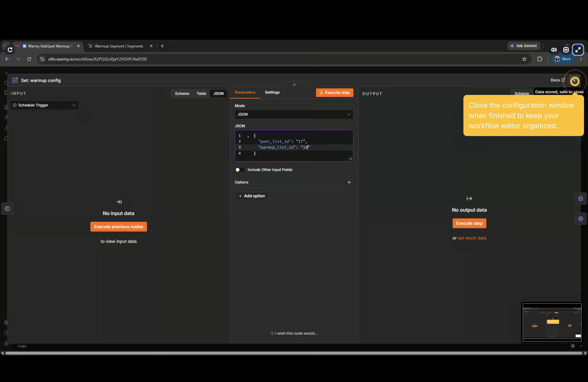The image size is (588, 382).
Task: Switch input view to Table
Action: (201, 94)
